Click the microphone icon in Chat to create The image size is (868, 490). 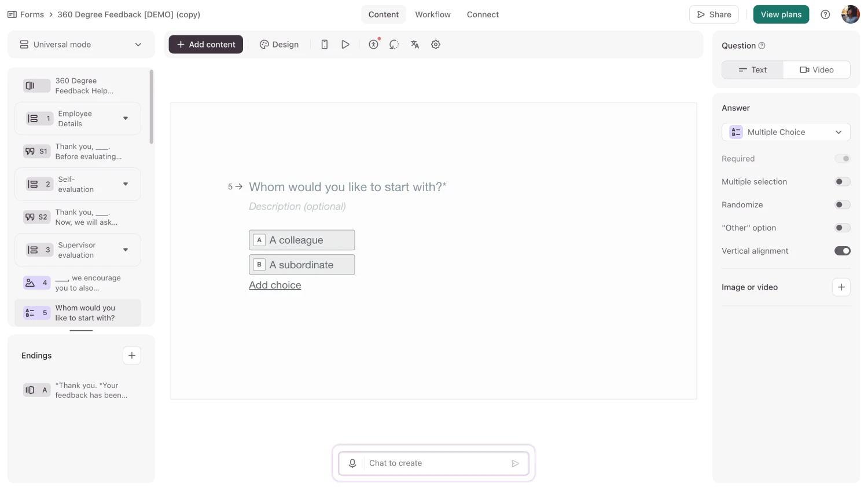coord(352,463)
